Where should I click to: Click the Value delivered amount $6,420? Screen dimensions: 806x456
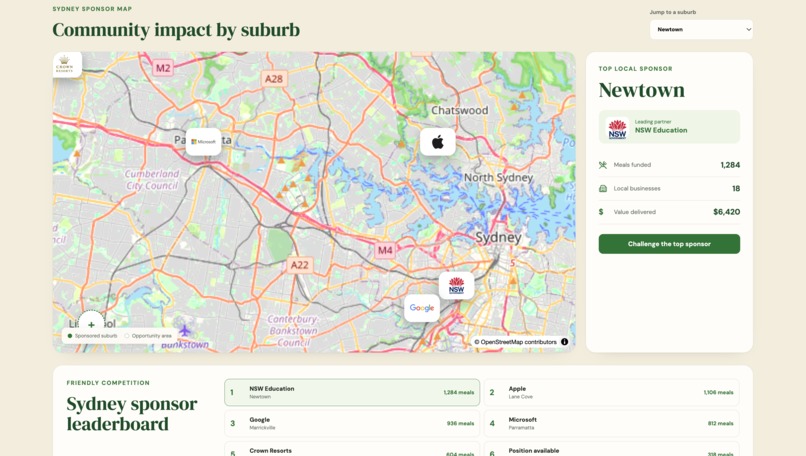(x=726, y=212)
